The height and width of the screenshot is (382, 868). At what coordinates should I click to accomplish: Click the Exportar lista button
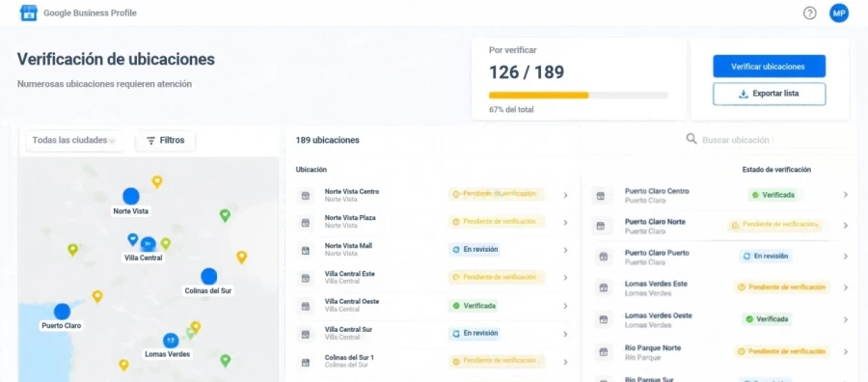pyautogui.click(x=769, y=94)
